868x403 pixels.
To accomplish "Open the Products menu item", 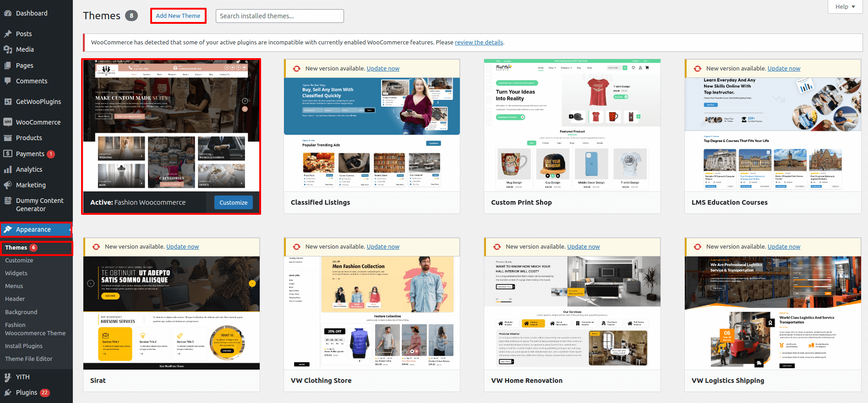I will coord(29,138).
